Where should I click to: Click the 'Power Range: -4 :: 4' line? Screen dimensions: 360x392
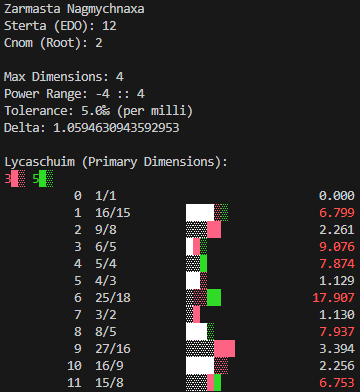pyautogui.click(x=74, y=94)
